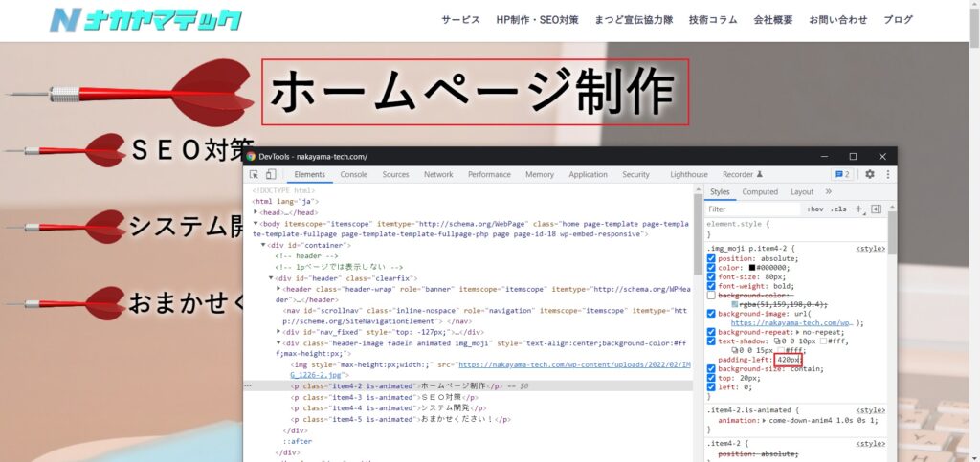Uncheck the text-shadow declaration

(x=711, y=341)
